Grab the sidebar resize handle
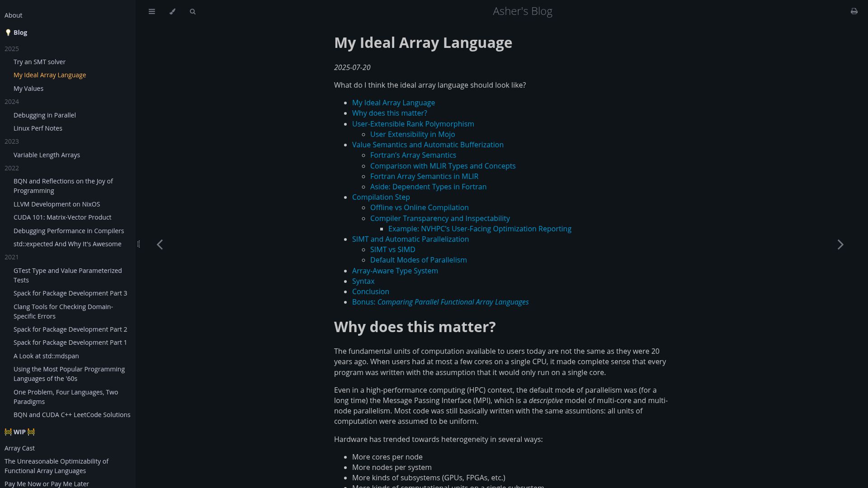 click(x=138, y=244)
